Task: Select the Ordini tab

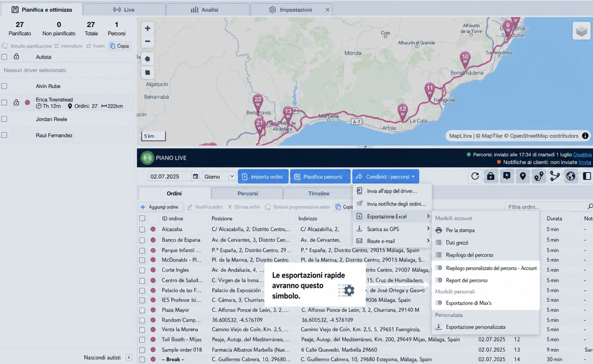Action: (174, 193)
